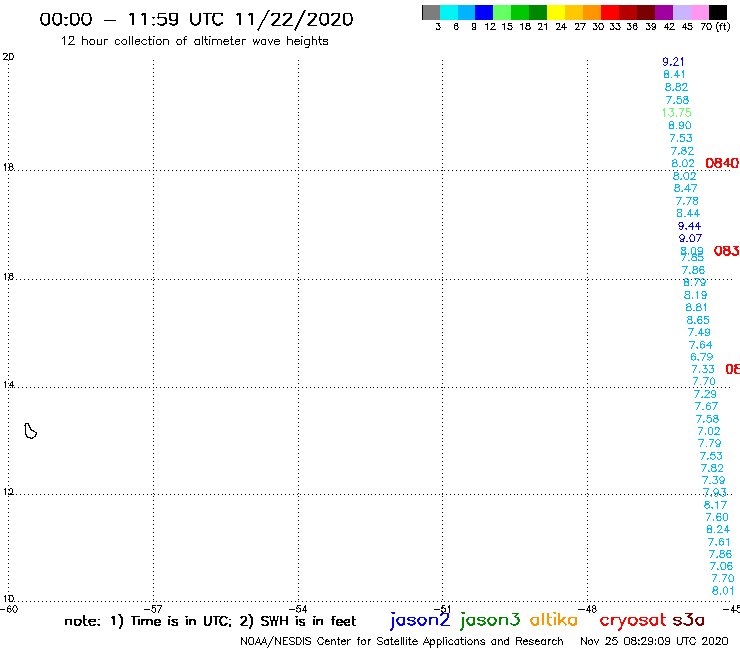Image resolution: width=740 pixels, height=650 pixels.
Task: Click the Barbados island outline on the map
Action: click(x=31, y=431)
